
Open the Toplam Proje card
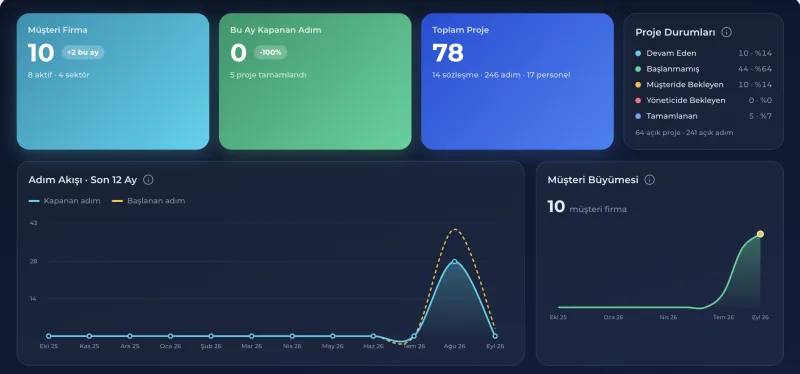(517, 82)
